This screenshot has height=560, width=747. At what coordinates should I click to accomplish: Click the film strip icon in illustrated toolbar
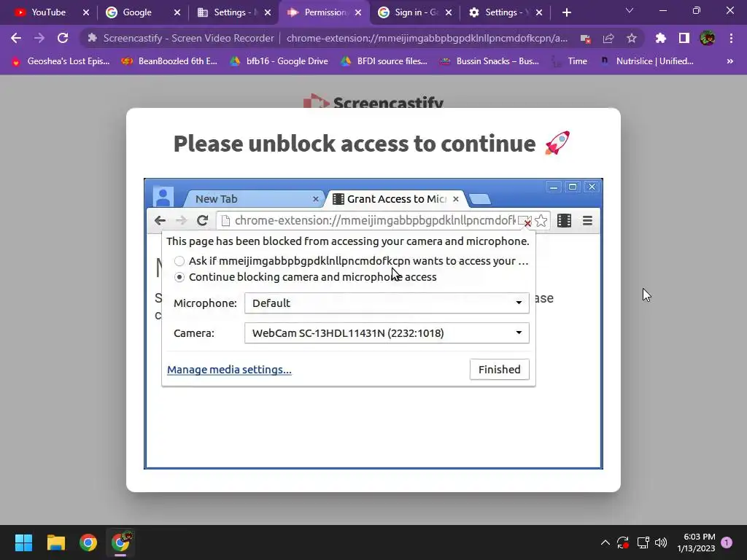(x=564, y=220)
